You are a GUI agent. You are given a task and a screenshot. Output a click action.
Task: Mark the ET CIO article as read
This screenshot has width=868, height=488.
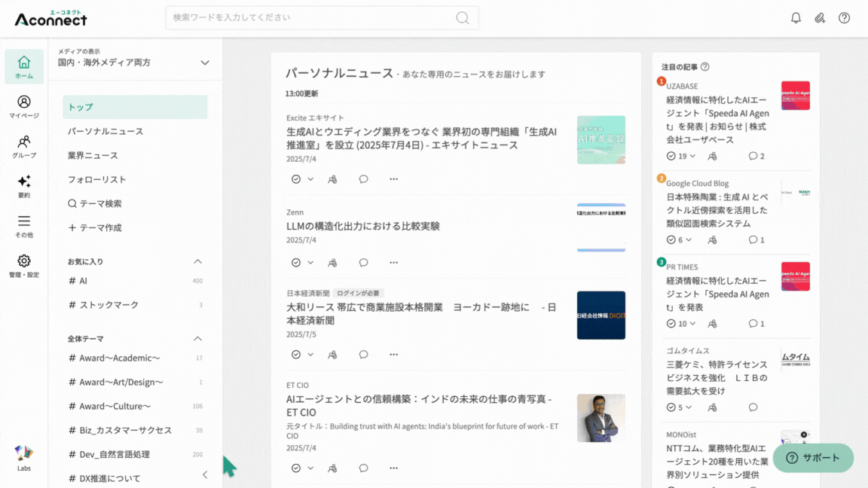296,468
